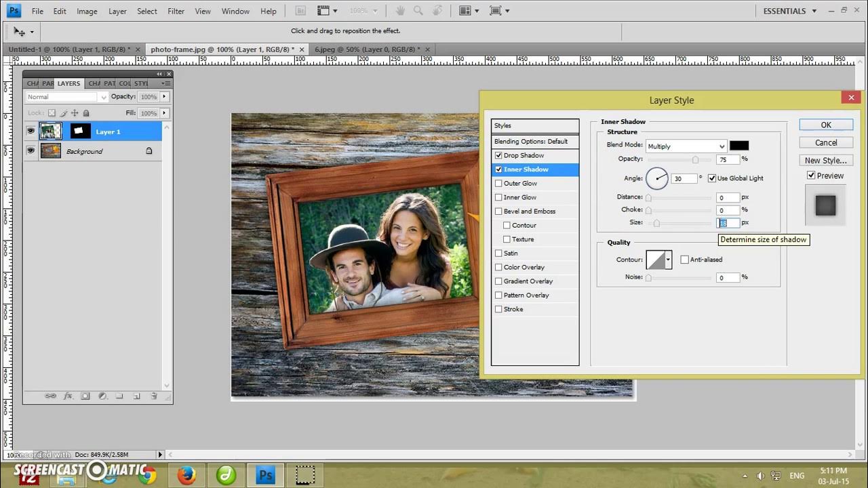
Task: Click the link layers icon
Action: tap(50, 396)
